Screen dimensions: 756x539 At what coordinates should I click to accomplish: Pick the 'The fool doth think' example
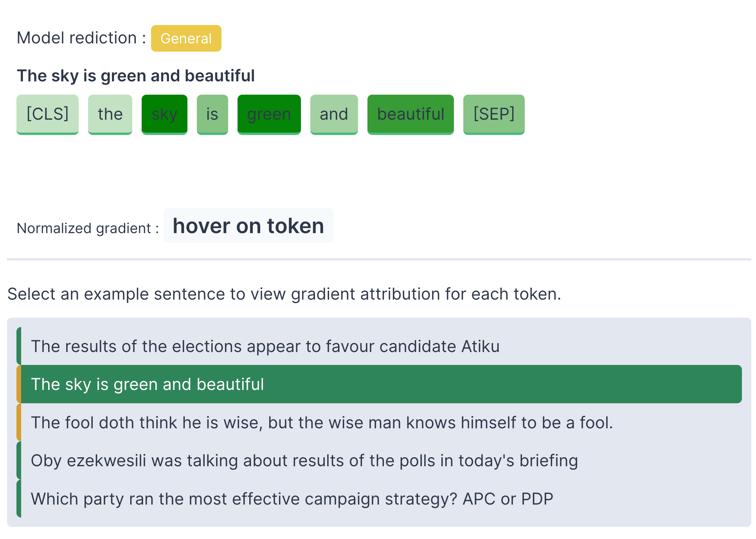pyautogui.click(x=322, y=422)
